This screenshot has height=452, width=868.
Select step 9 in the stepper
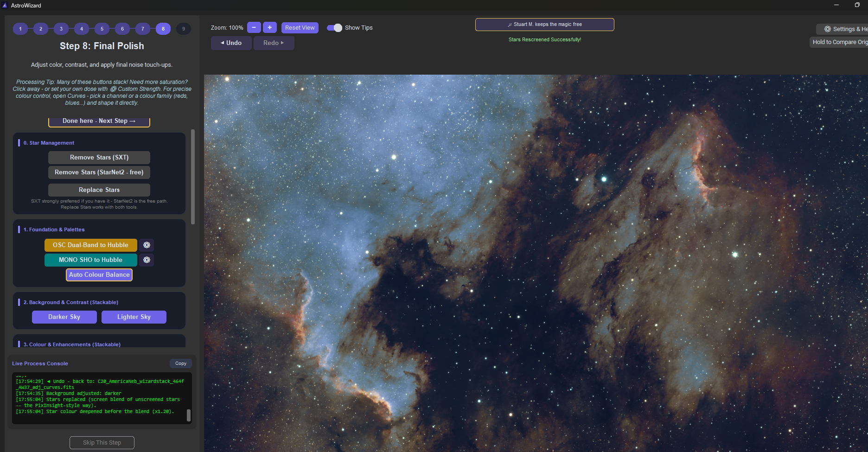(184, 29)
